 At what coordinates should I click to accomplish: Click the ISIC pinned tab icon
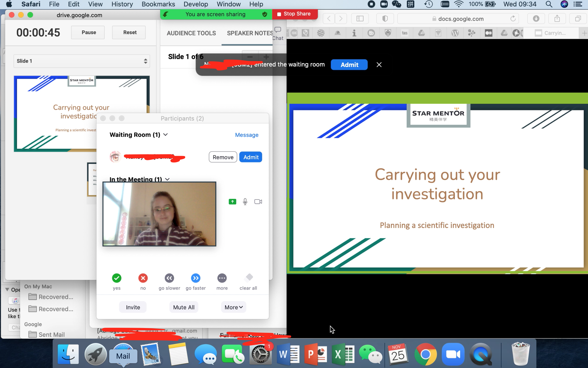tap(294, 33)
